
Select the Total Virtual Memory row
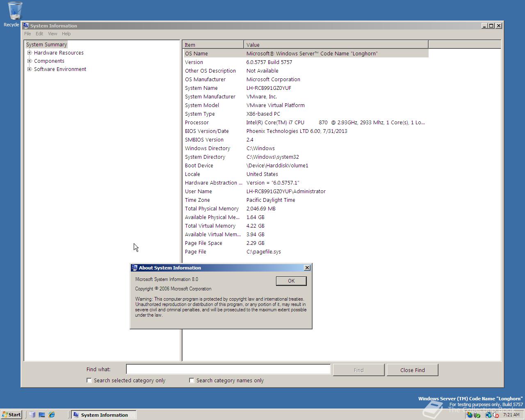click(306, 226)
